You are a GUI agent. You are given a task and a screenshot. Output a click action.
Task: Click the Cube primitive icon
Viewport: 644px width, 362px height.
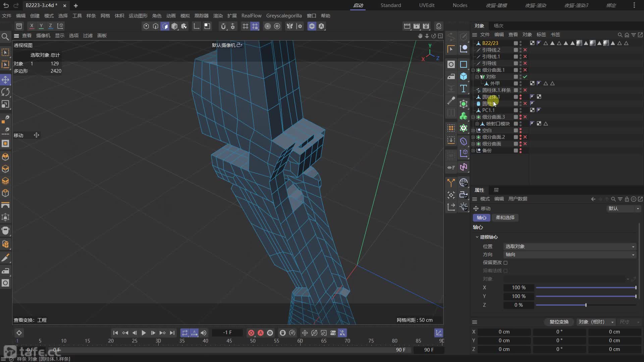464,76
